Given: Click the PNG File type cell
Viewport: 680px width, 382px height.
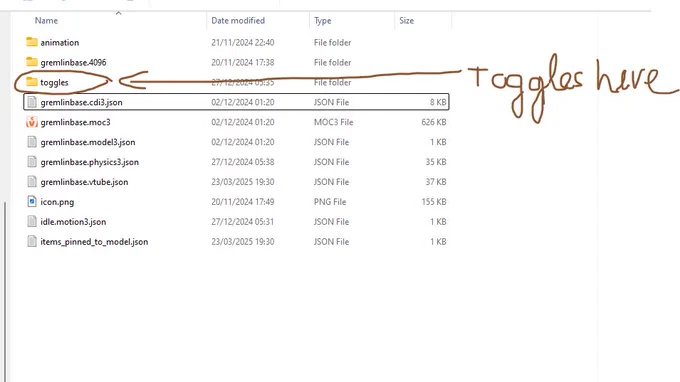Looking at the screenshot, I should 330,202.
